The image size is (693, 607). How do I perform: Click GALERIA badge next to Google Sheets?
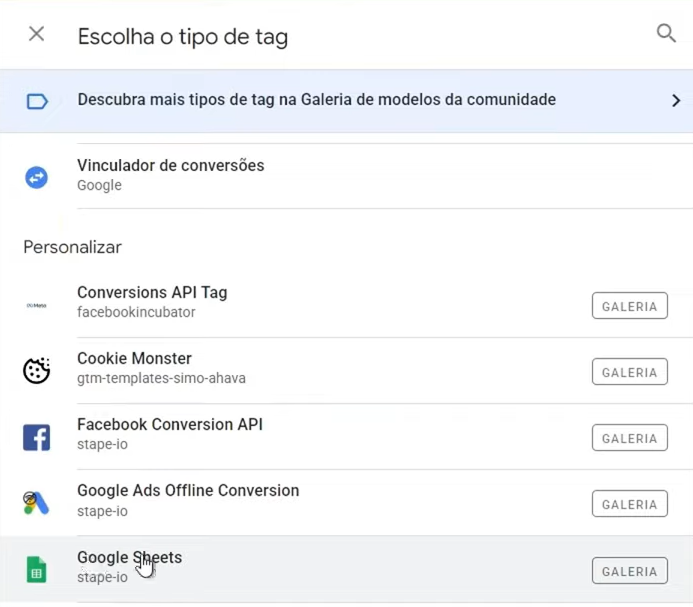629,571
